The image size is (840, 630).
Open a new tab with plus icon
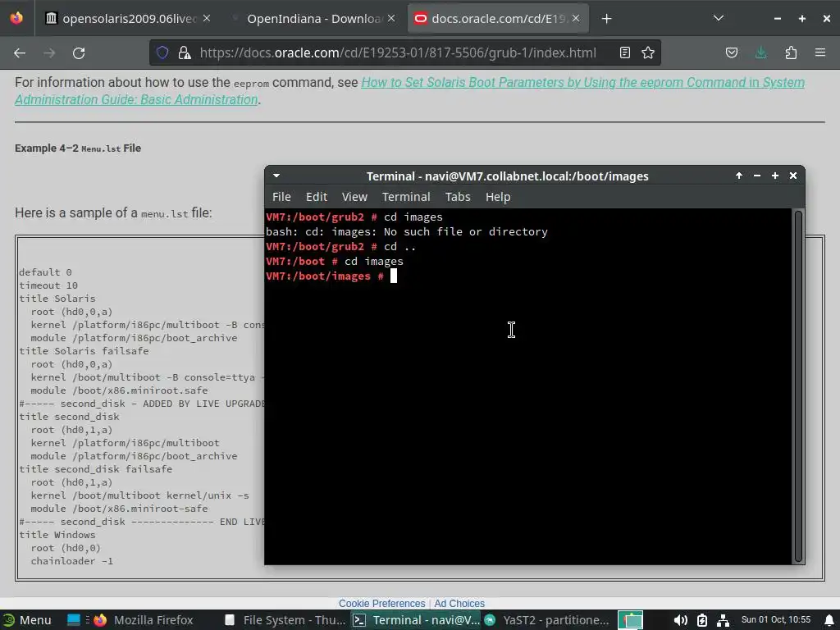point(606,19)
